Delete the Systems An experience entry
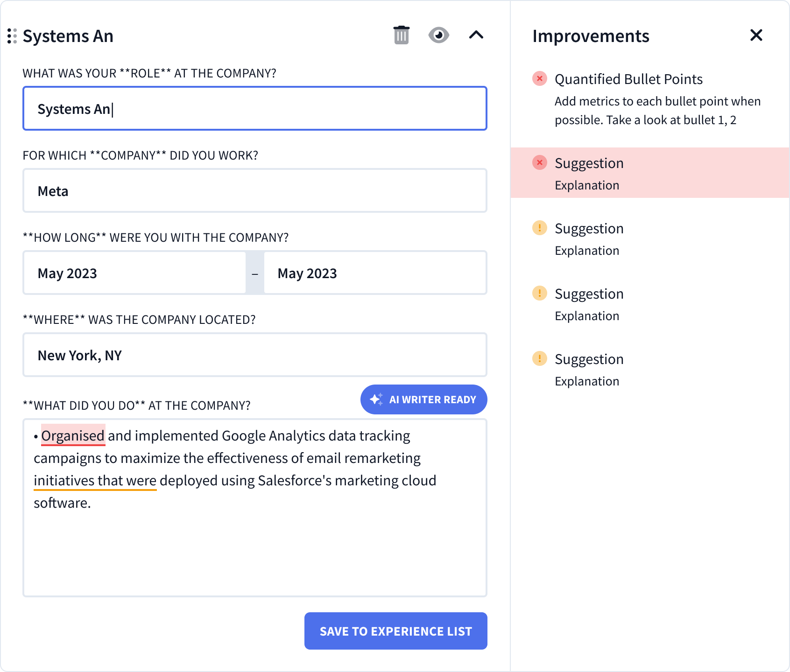Screen dimensions: 790x672 click(401, 35)
